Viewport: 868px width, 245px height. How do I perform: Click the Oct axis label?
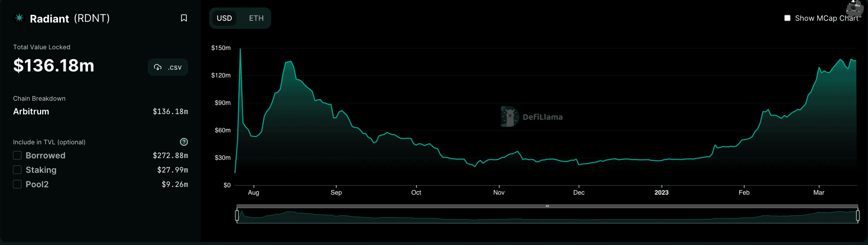tap(416, 193)
